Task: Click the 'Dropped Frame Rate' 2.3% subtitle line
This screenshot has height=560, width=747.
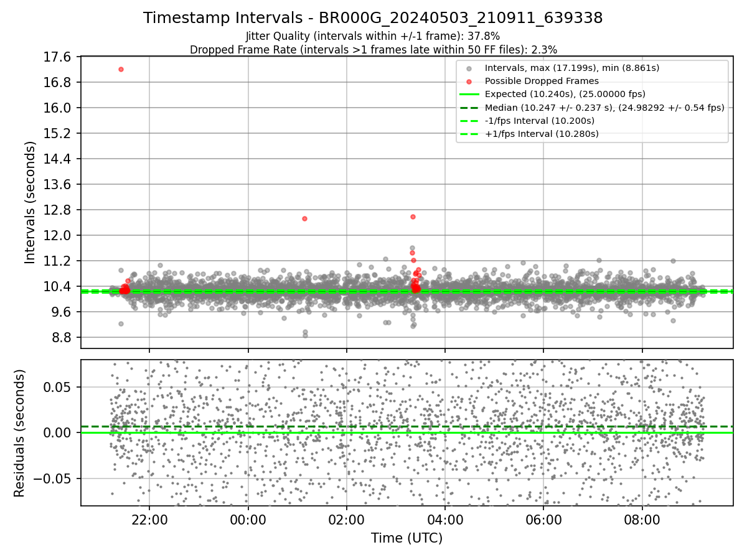Action: (373, 50)
